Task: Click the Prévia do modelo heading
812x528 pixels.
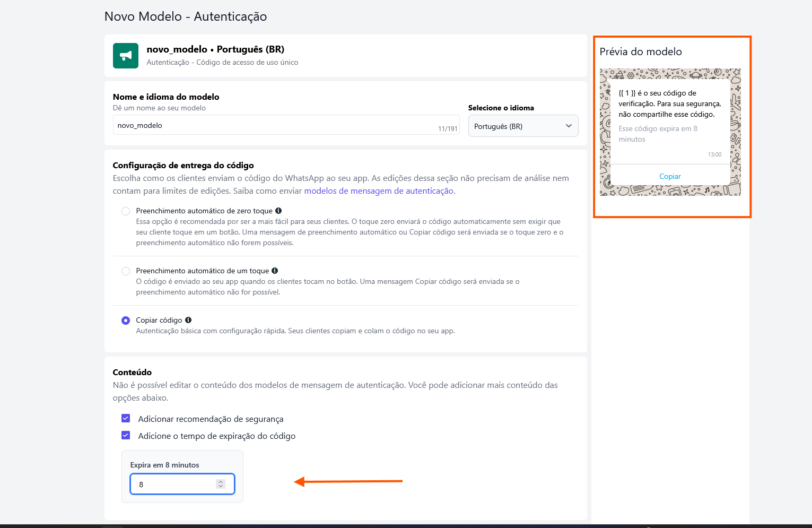Action: 641,51
